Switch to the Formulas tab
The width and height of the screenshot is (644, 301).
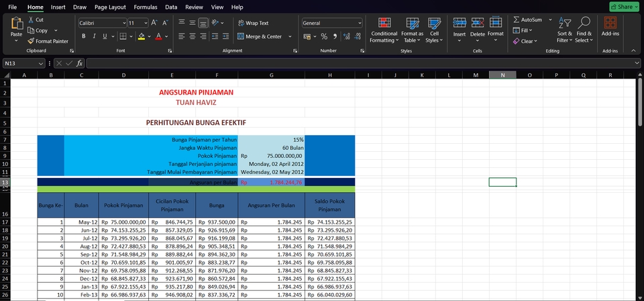coord(146,7)
